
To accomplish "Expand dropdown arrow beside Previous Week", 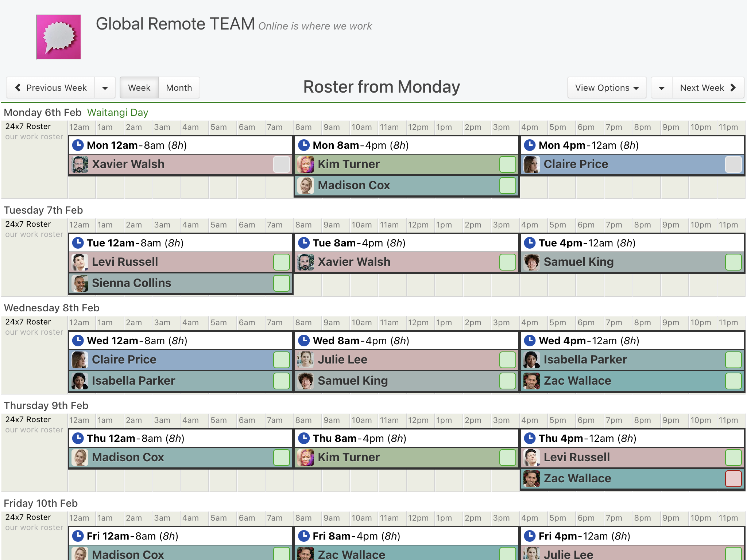I will coord(105,88).
